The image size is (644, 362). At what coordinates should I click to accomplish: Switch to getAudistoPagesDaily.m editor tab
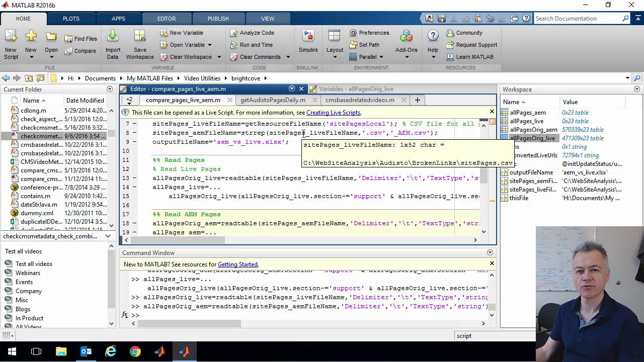[x=272, y=100]
